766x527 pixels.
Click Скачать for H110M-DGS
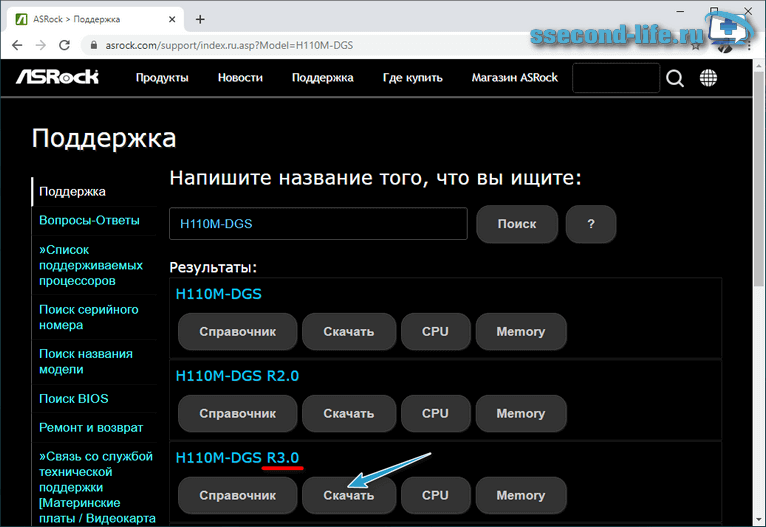tap(349, 332)
